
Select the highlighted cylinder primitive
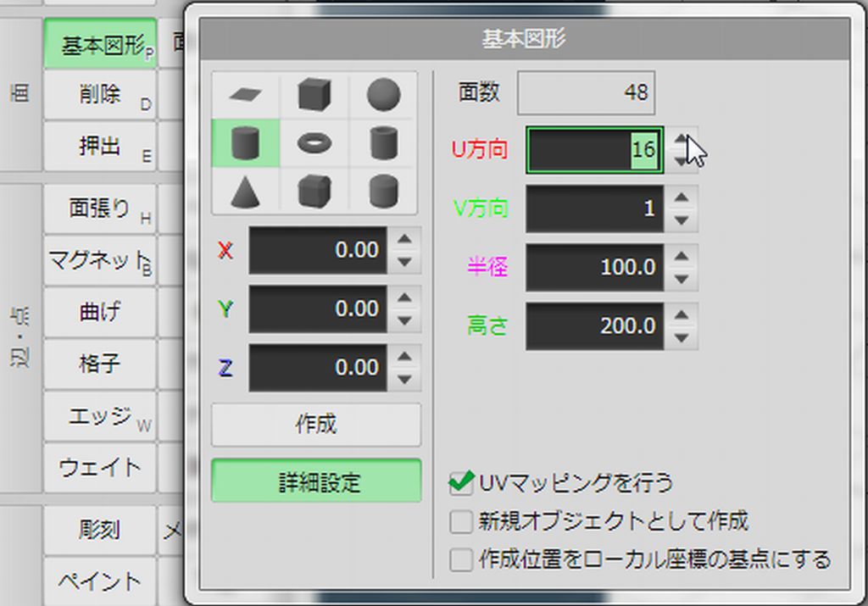(x=245, y=142)
